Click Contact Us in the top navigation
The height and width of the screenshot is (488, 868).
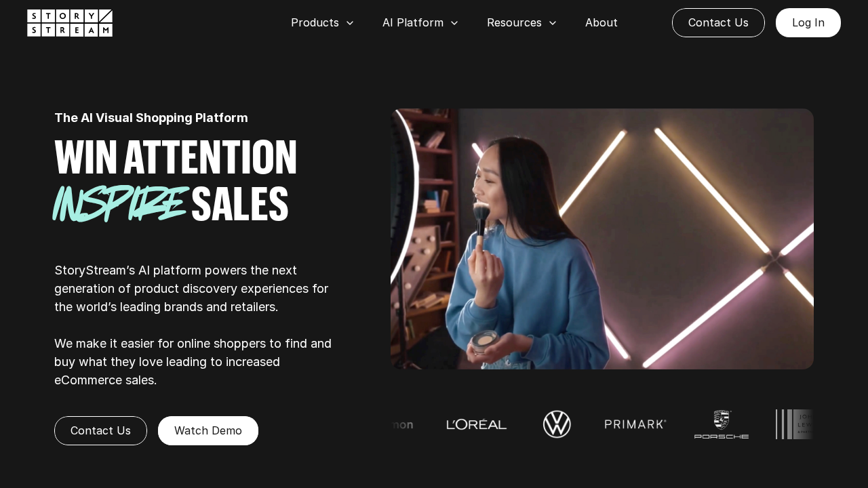pos(718,22)
